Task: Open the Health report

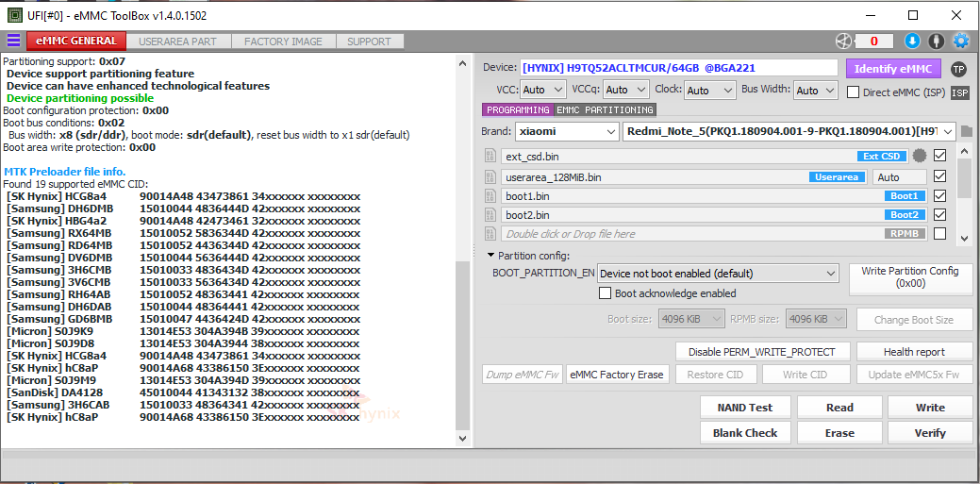Action: [x=914, y=351]
